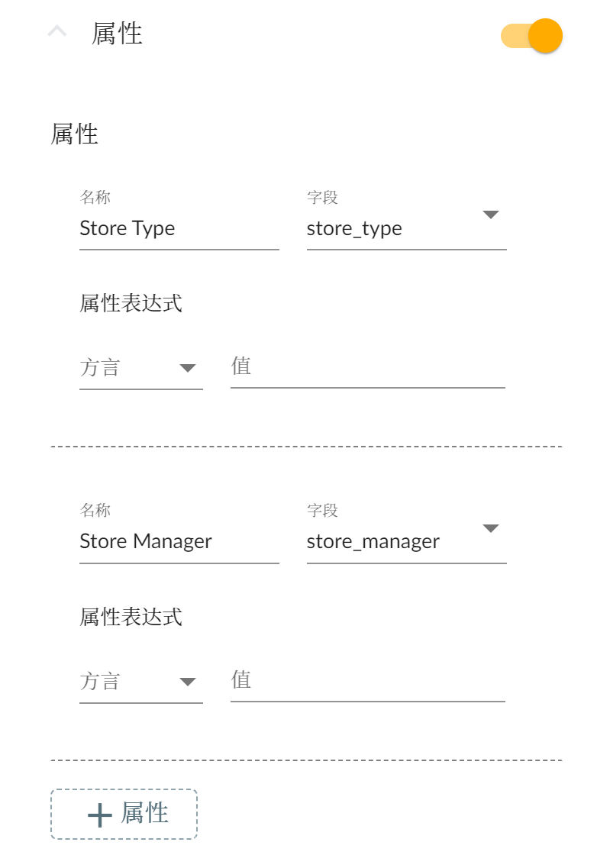The width and height of the screenshot is (597, 868).
Task: Click the 值 input for Store Type
Action: tap(367, 367)
